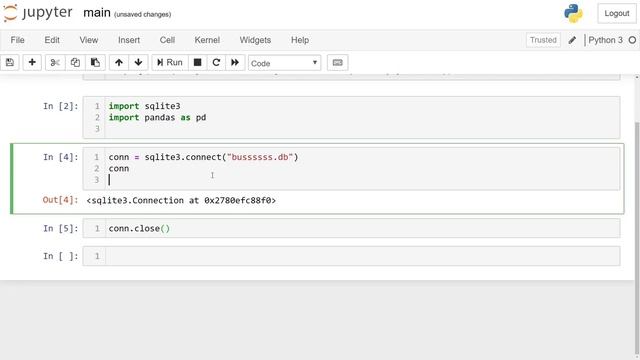Insert a cell below with plus icon

32,62
